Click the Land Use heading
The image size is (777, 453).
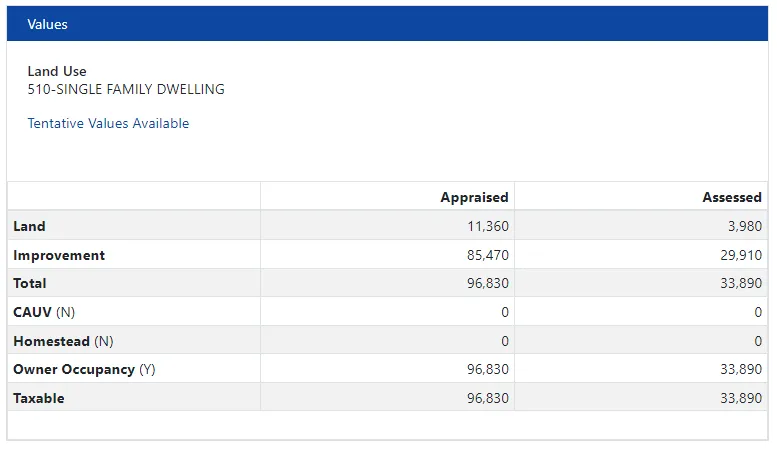57,72
